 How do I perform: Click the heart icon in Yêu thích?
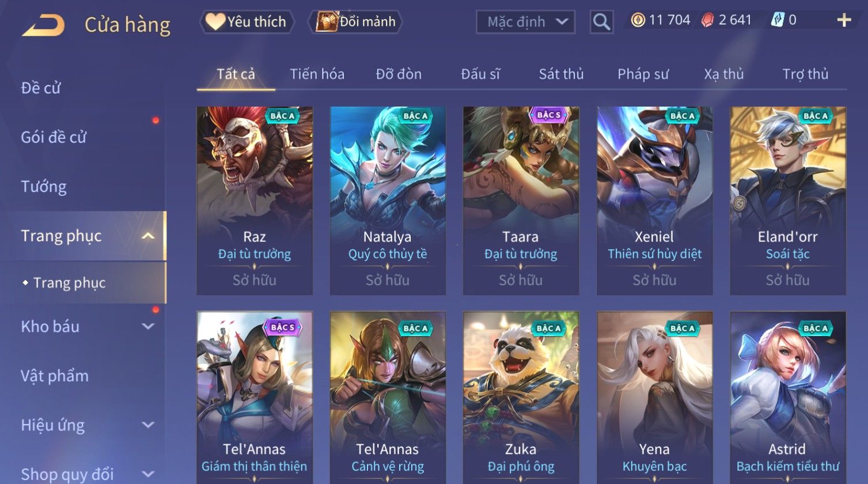pos(215,22)
